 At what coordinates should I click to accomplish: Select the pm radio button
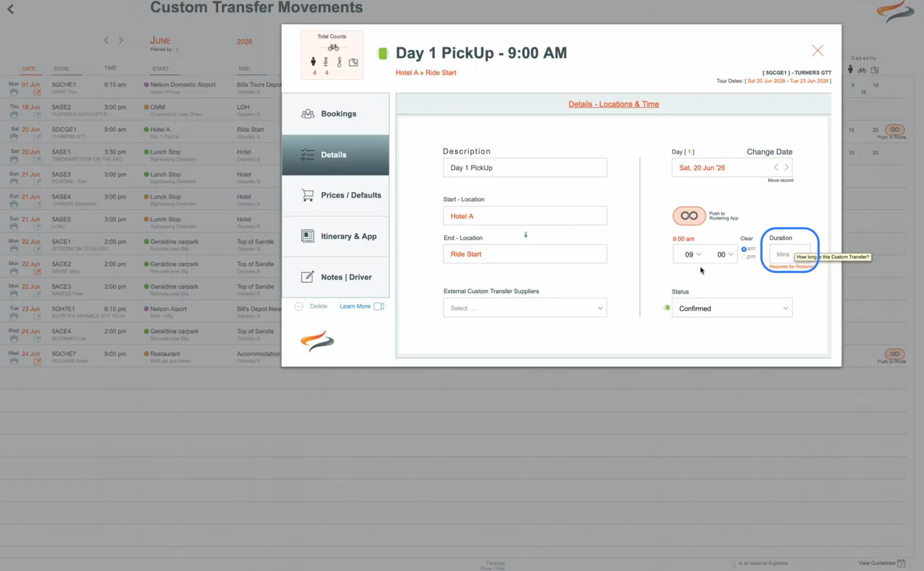[744, 257]
